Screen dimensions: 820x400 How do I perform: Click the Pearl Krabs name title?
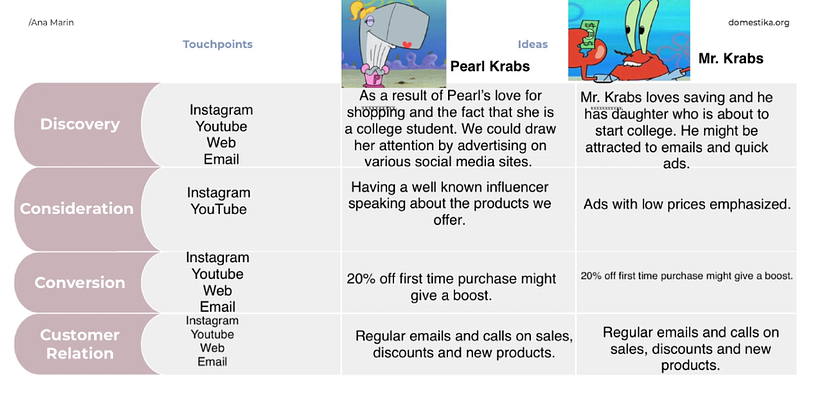coord(490,66)
